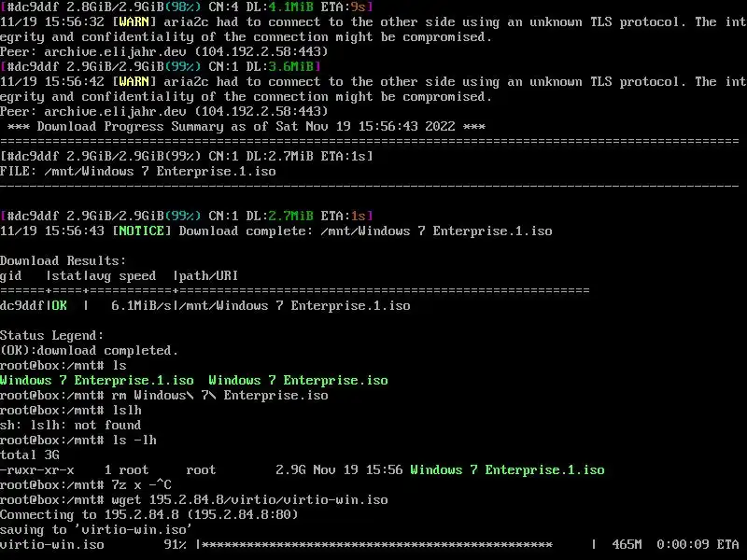Click the green OK status in results row
The image size is (747, 560).
tap(59, 305)
